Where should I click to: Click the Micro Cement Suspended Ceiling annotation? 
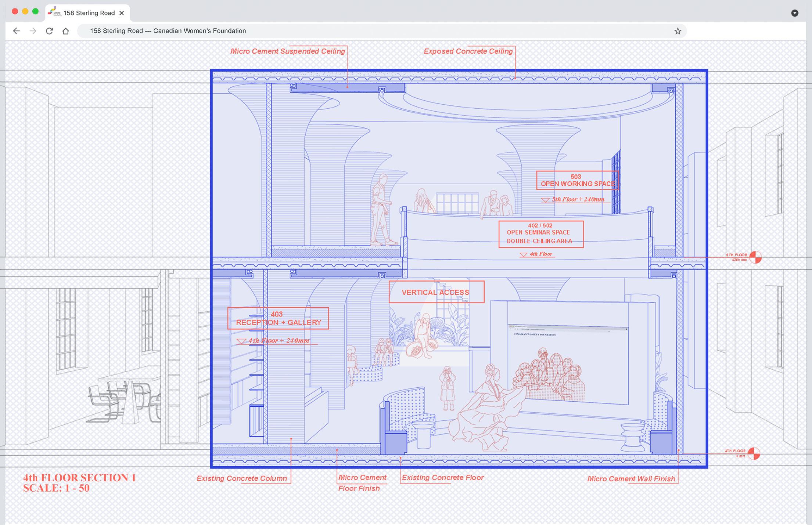287,51
